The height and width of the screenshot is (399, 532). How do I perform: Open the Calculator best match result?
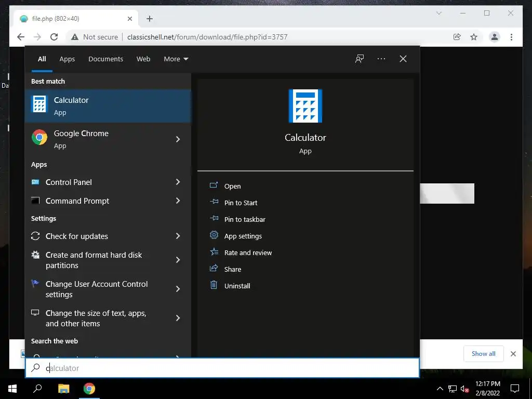point(108,106)
